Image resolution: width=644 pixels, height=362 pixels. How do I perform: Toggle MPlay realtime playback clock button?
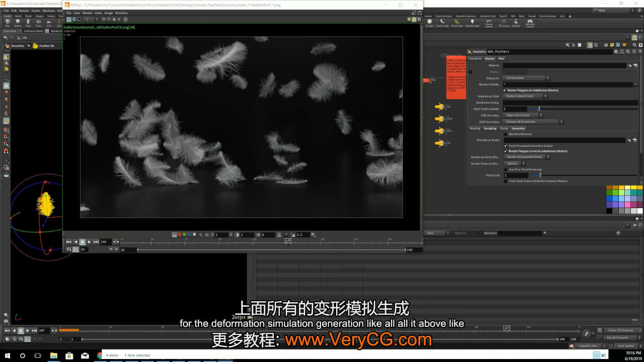click(x=75, y=249)
